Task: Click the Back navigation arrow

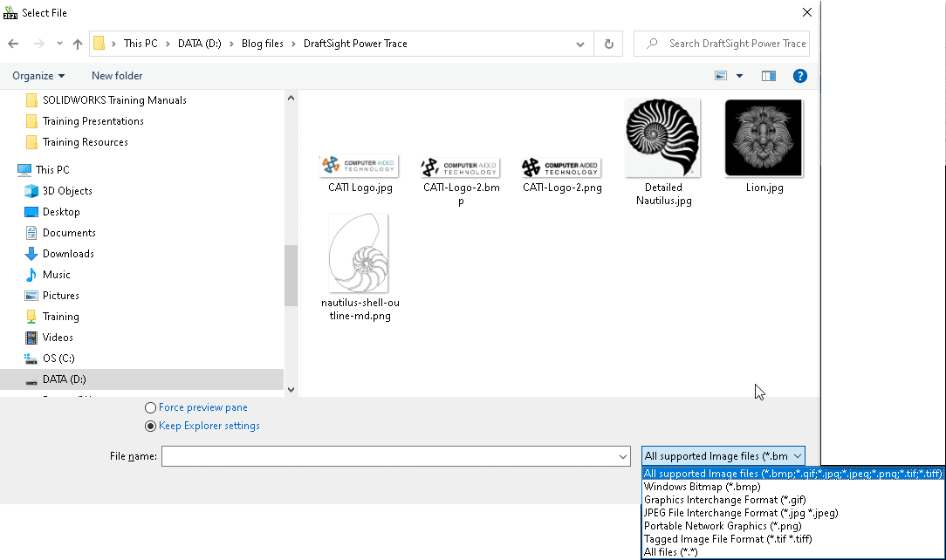Action: click(13, 44)
